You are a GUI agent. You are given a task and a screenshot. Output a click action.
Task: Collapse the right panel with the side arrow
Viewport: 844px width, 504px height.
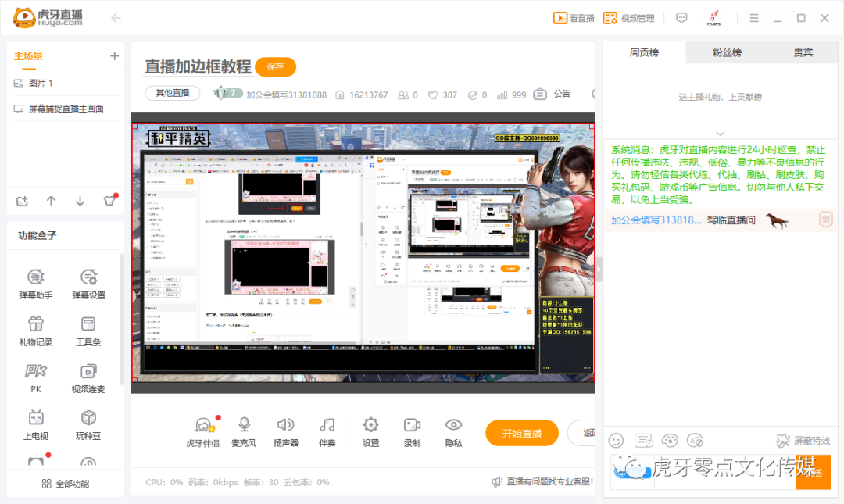(x=599, y=270)
